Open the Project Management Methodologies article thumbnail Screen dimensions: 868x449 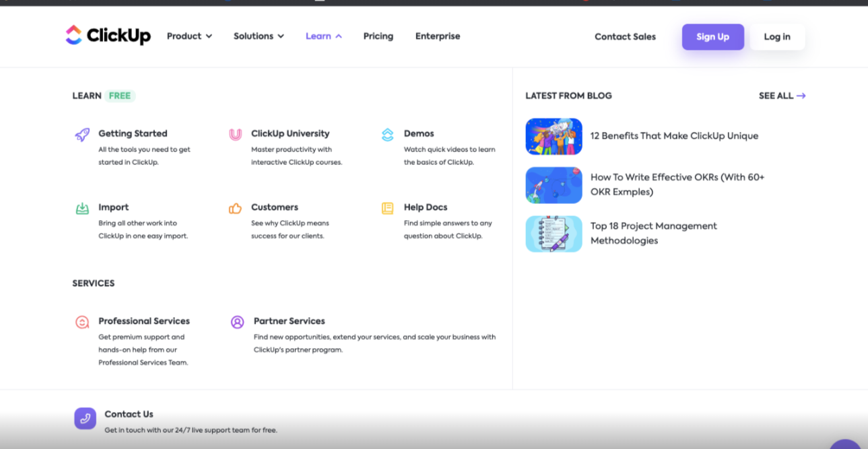click(554, 234)
